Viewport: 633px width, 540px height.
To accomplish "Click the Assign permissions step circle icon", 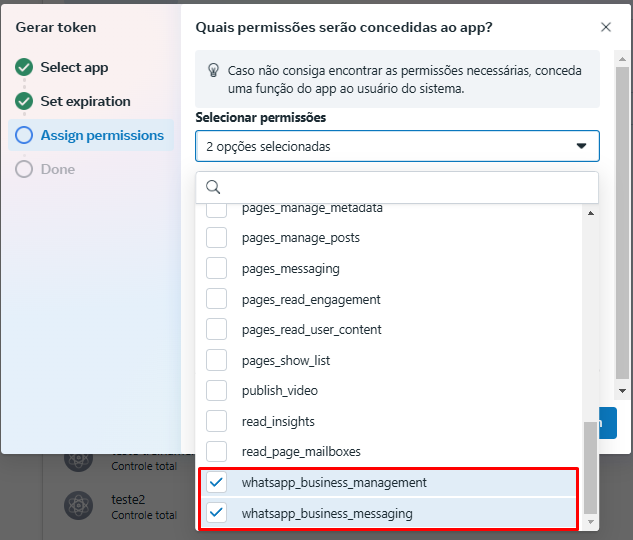I will 24,135.
